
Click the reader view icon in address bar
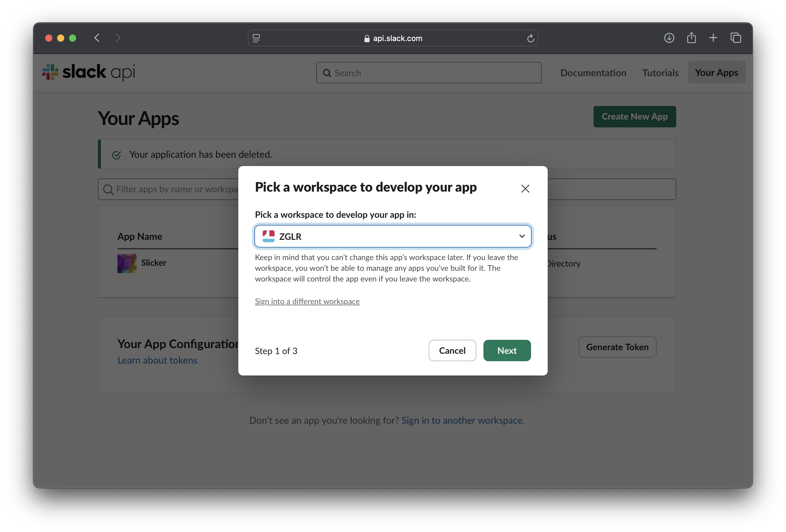[256, 38]
